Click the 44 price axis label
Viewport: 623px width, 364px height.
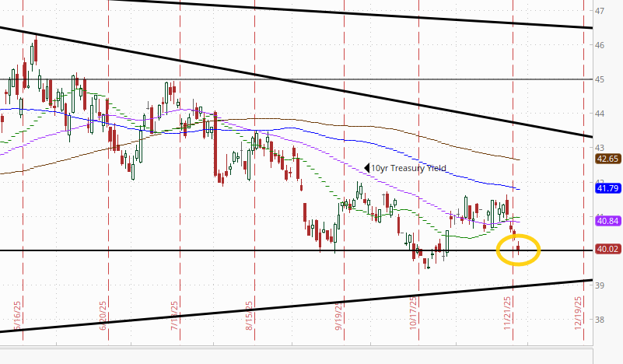coord(600,114)
